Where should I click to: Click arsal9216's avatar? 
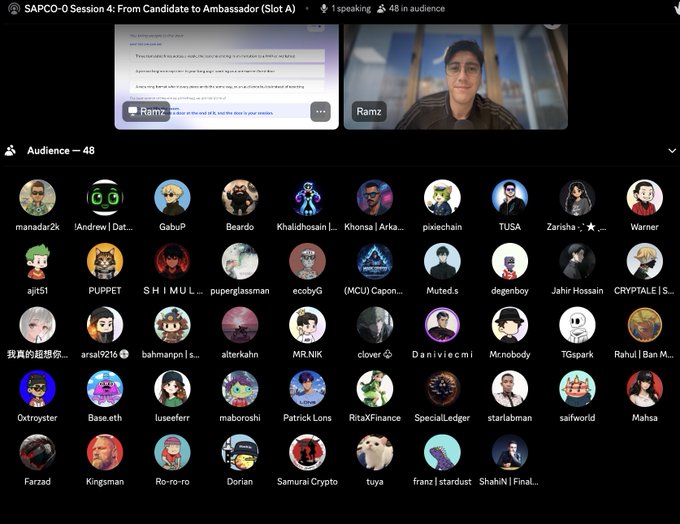pos(105,325)
